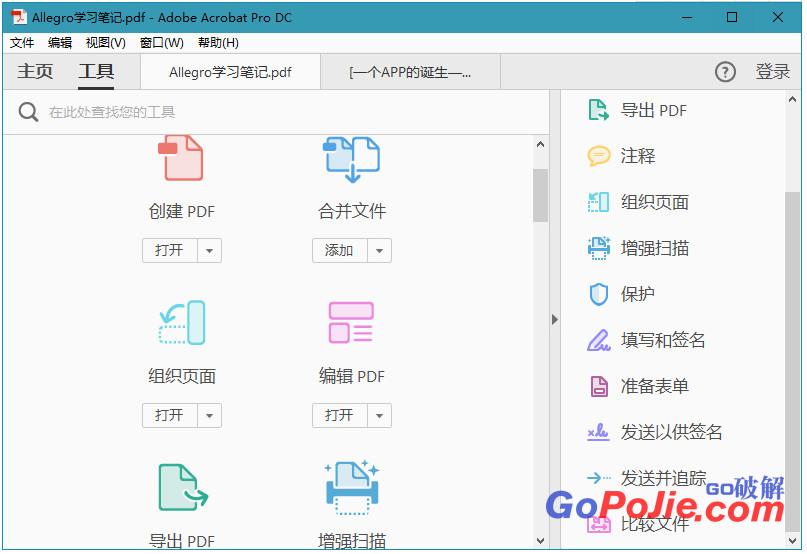Image resolution: width=807 pixels, height=554 pixels.
Task: Click the tools grid vertical scrollbar thumb
Action: pyautogui.click(x=540, y=195)
